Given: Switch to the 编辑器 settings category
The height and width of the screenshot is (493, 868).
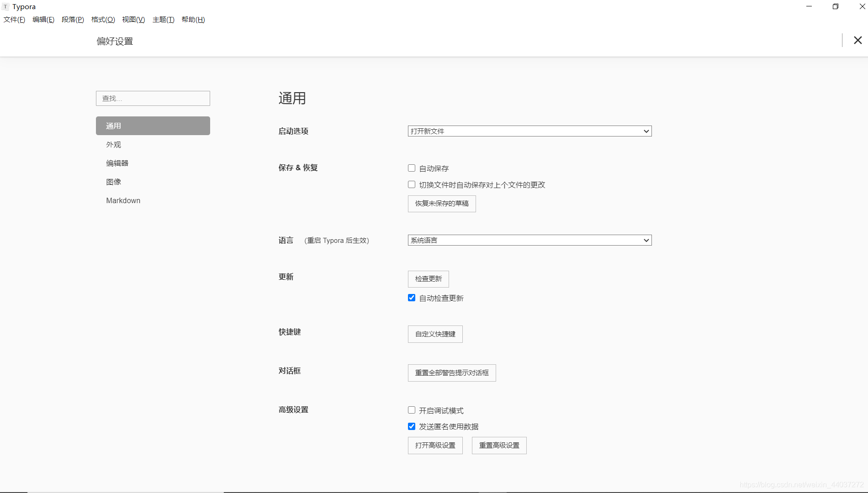Looking at the screenshot, I should point(153,163).
